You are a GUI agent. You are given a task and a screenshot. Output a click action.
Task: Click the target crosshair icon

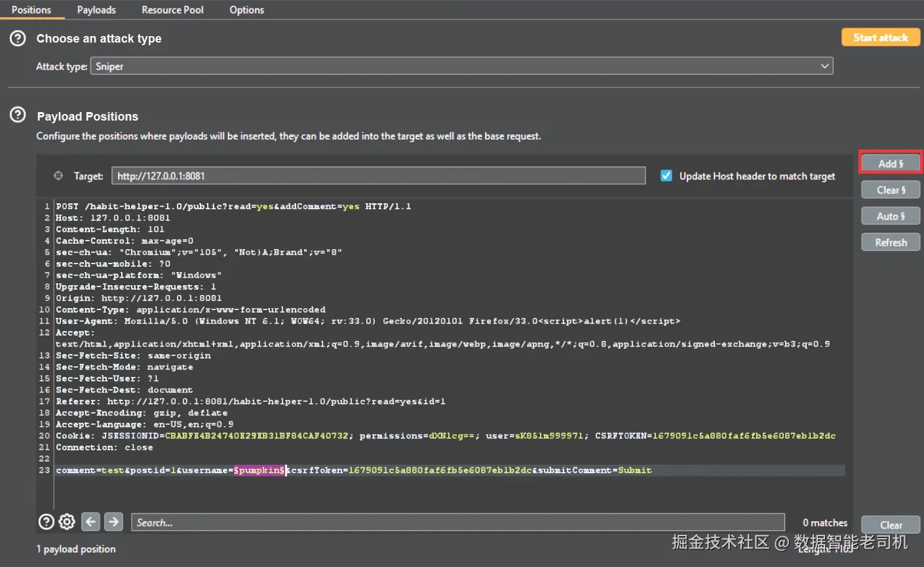(58, 176)
